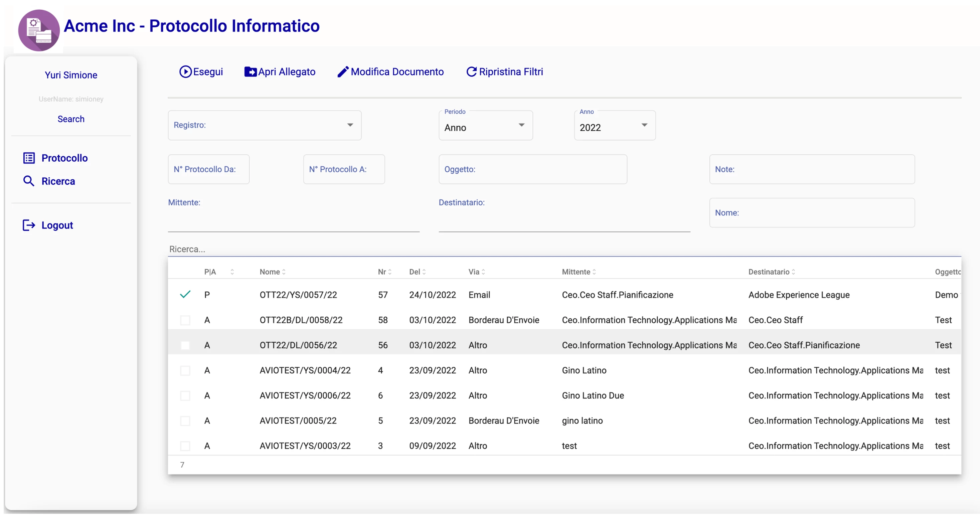Open the Anno dropdown showing 2022

[614, 126]
